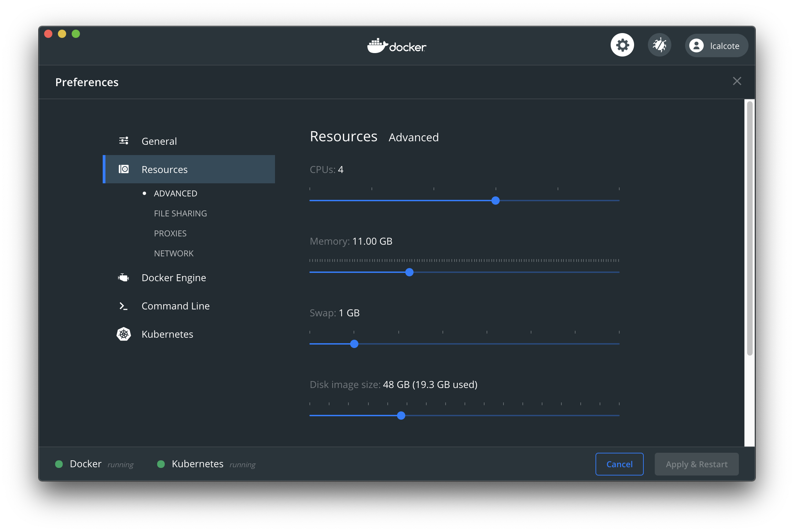Click the Memory slider handle
The height and width of the screenshot is (532, 794).
409,272
